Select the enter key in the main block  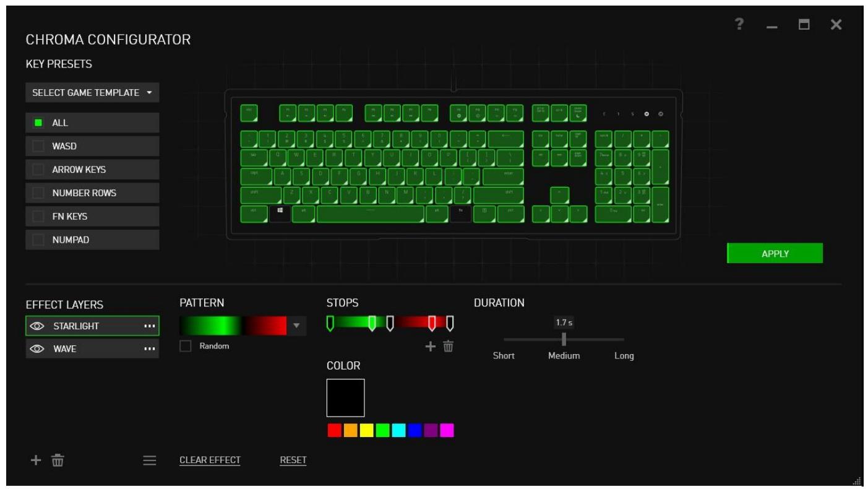point(503,176)
